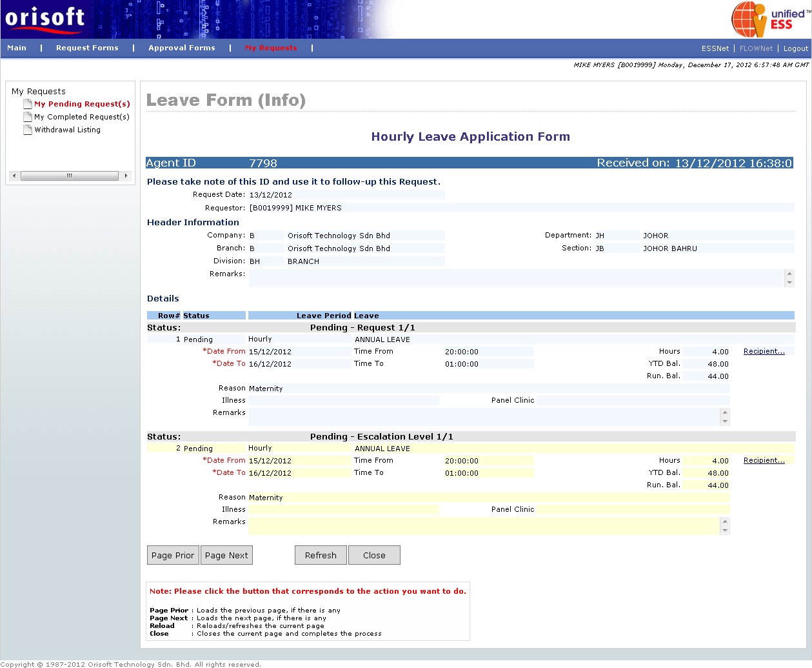The width and height of the screenshot is (812, 668).
Task: Go to the Main menu tab
Action: [17, 48]
